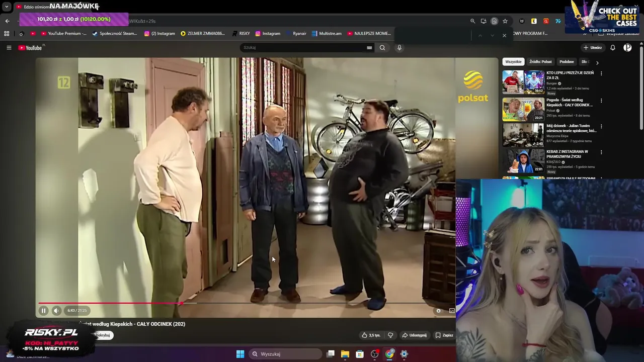Open the YouTube notifications bell
Image resolution: width=644 pixels, height=362 pixels.
point(613,48)
